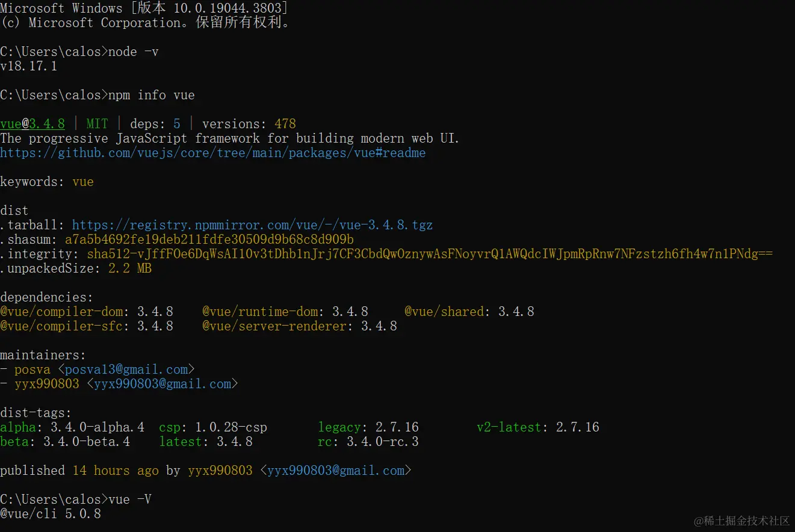The image size is (795, 532).
Task: Click the 'dependencies:' section heading
Action: click(47, 297)
